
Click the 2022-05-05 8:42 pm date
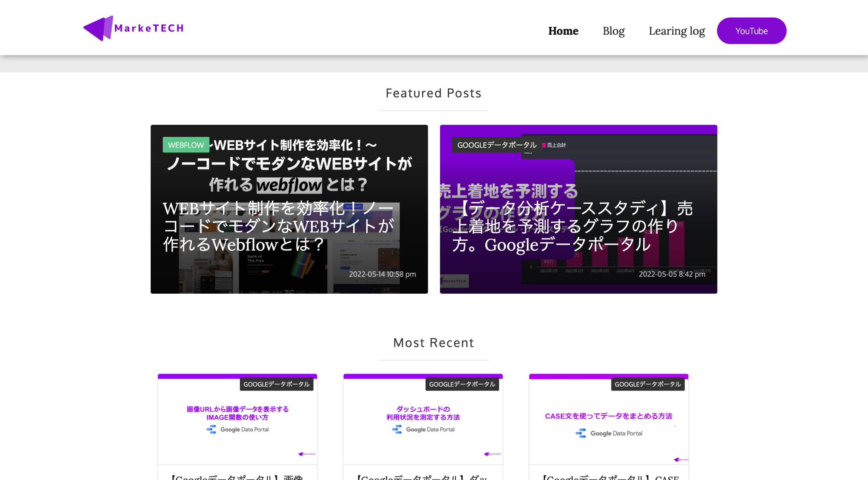[672, 274]
